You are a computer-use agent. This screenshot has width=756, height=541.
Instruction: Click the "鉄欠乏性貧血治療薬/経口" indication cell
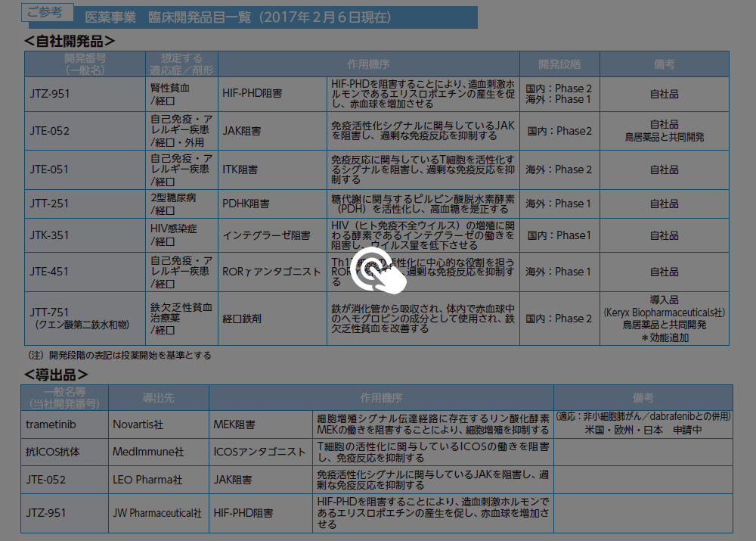click(x=181, y=319)
